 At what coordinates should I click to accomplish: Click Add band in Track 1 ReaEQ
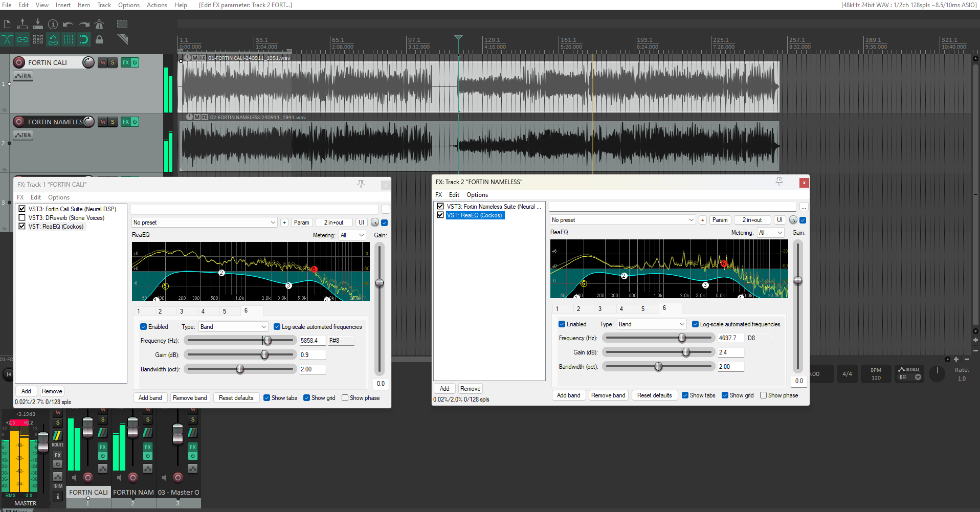(150, 398)
